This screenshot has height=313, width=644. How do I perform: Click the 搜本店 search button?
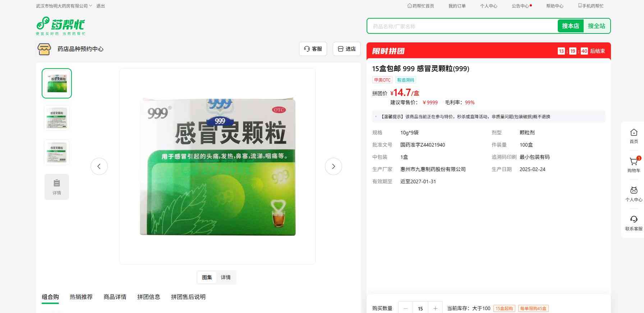point(570,26)
